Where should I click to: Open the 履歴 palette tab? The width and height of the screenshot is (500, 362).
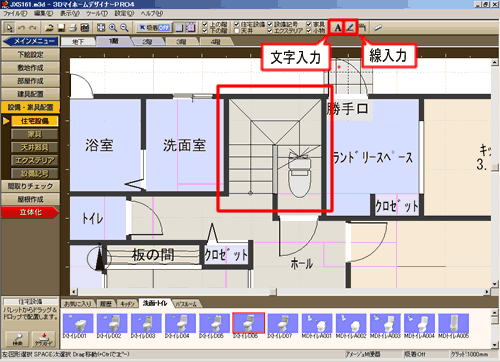coord(106,304)
